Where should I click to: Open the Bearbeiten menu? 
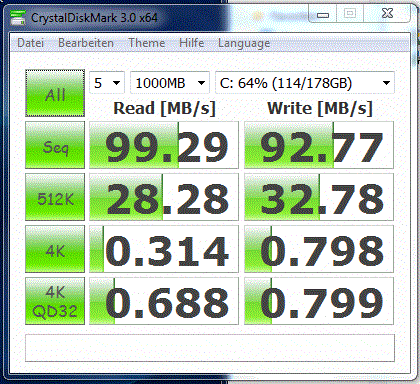86,43
